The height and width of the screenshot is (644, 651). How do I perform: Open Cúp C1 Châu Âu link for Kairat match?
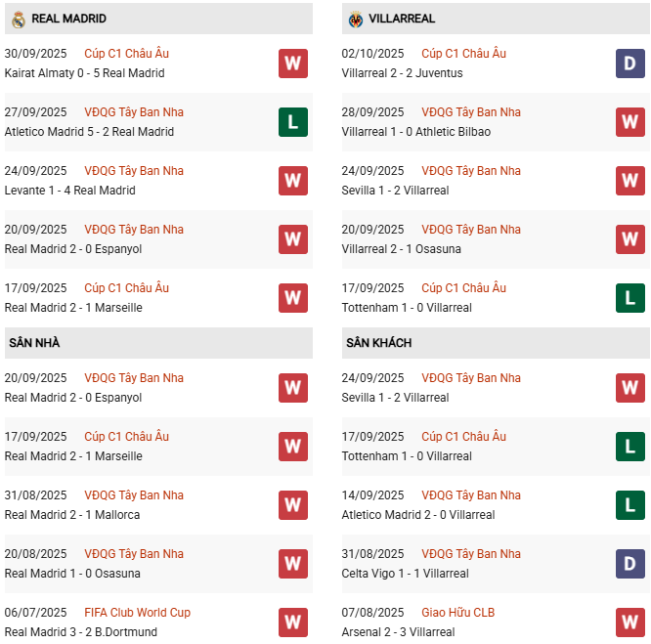pyautogui.click(x=126, y=54)
